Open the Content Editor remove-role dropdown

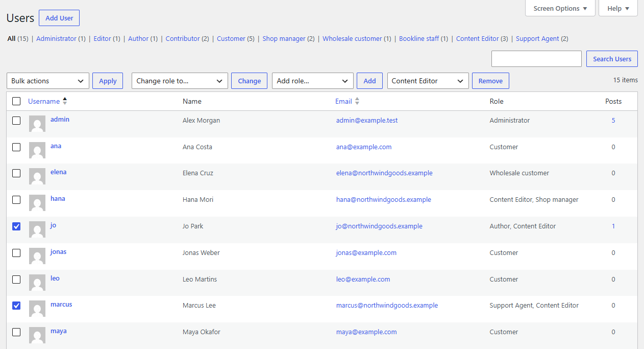428,81
